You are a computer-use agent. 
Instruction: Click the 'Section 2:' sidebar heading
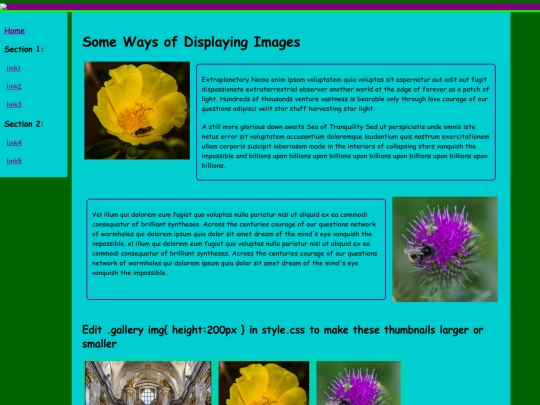click(24, 124)
